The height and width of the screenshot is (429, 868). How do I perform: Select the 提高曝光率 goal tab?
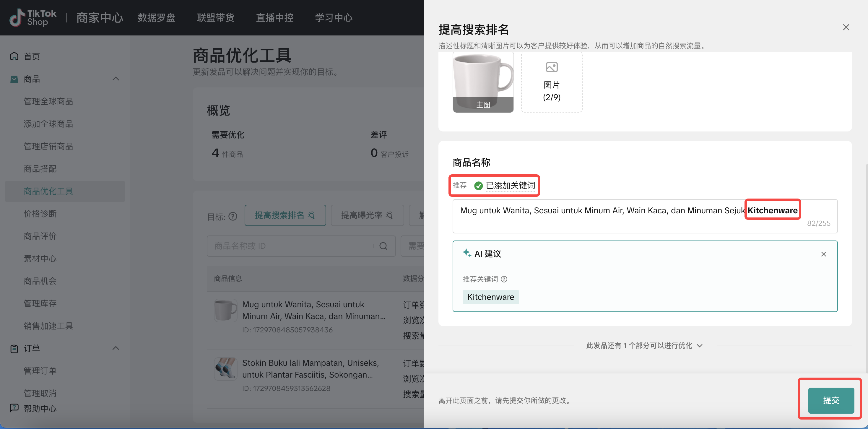click(x=367, y=215)
